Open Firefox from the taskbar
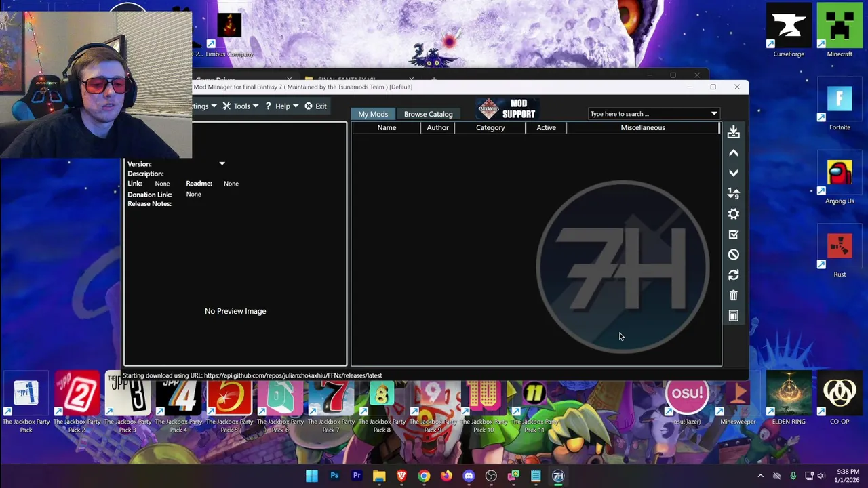This screenshot has height=488, width=868. point(446,476)
